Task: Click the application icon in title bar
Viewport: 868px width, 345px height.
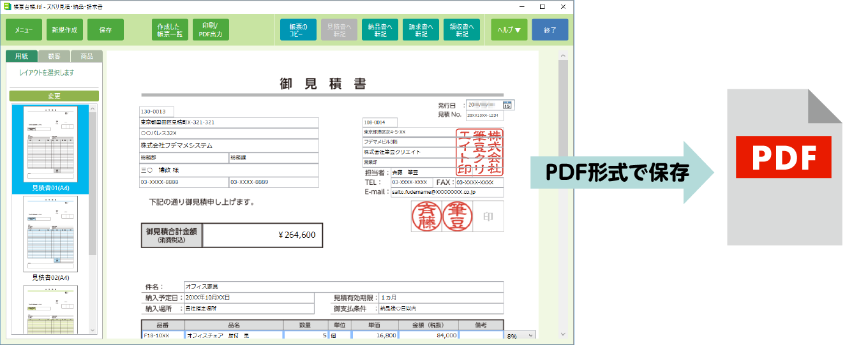Action: coord(6,6)
